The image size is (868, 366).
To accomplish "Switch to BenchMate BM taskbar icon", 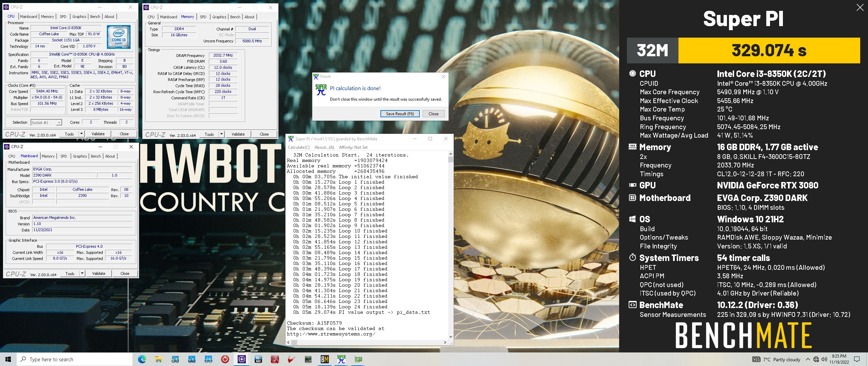I will 324,359.
